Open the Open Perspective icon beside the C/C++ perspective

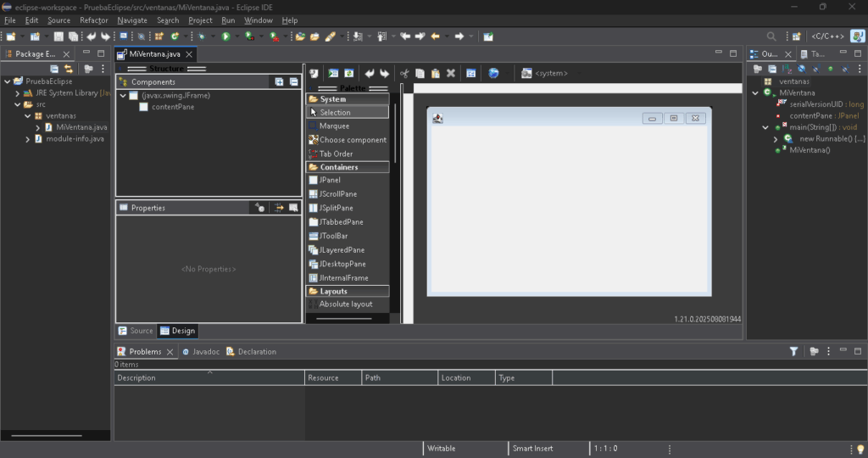pos(797,36)
